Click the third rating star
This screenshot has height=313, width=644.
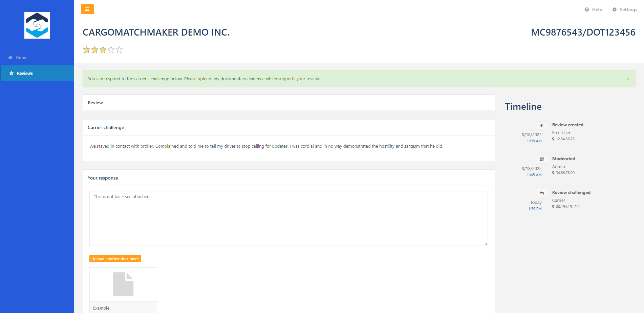click(x=103, y=50)
